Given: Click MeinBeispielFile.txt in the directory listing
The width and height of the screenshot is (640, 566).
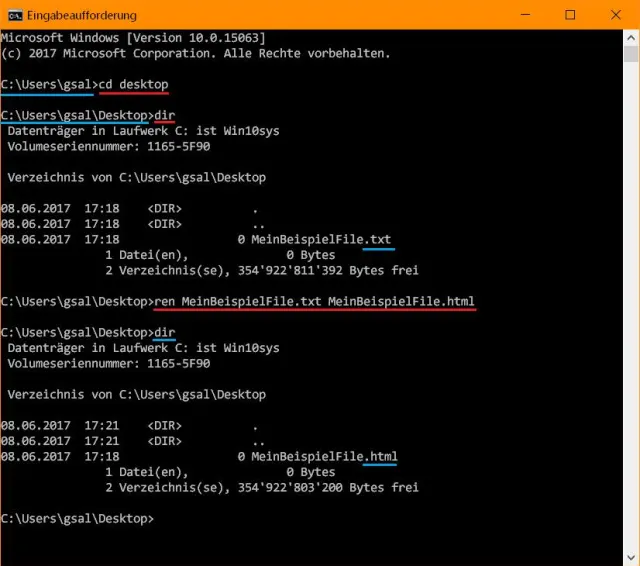Looking at the screenshot, I should 321,239.
